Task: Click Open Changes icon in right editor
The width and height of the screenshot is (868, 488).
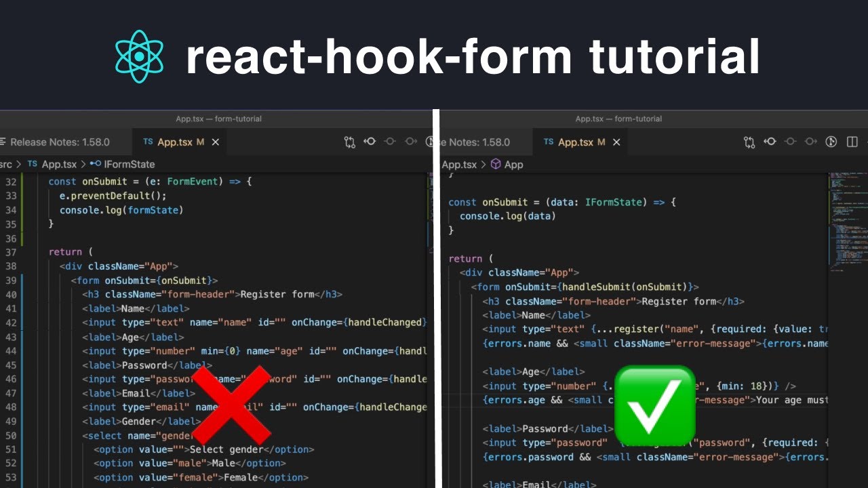Action: click(x=749, y=142)
